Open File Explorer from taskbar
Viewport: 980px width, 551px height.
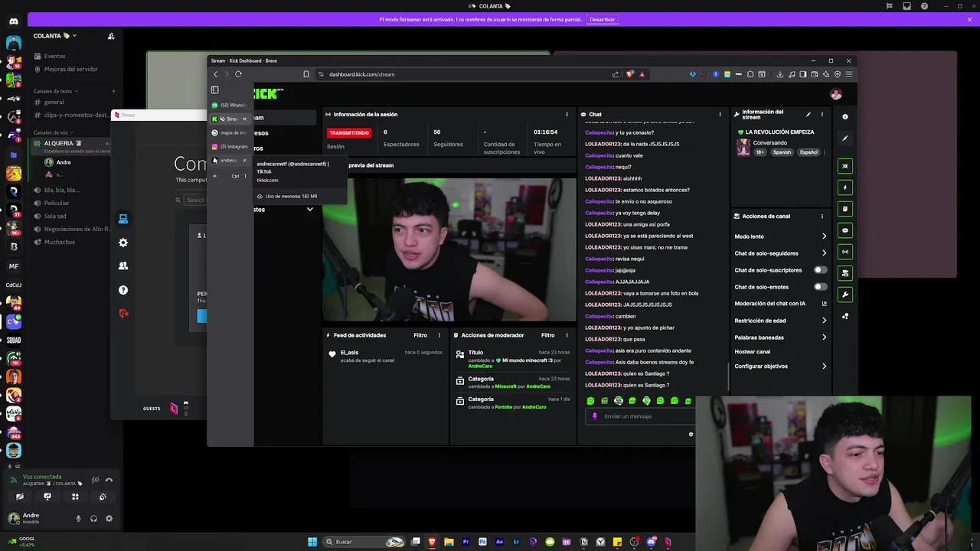(x=449, y=542)
